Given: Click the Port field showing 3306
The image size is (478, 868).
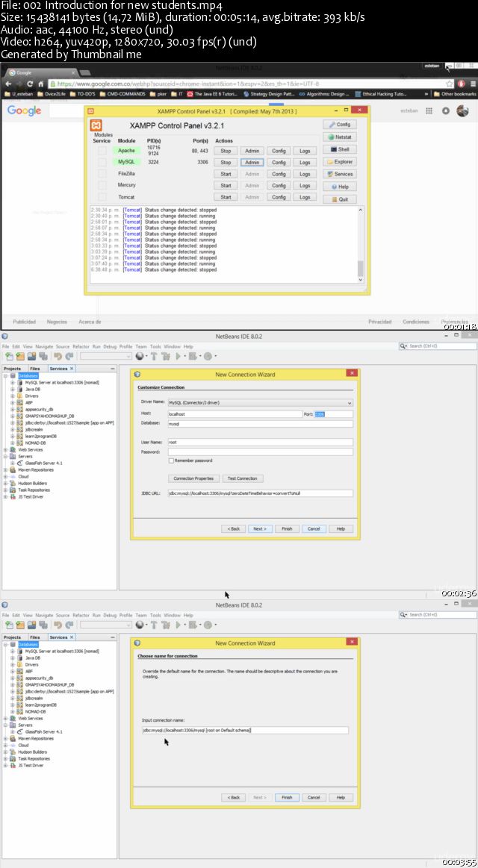Looking at the screenshot, I should [x=334, y=414].
